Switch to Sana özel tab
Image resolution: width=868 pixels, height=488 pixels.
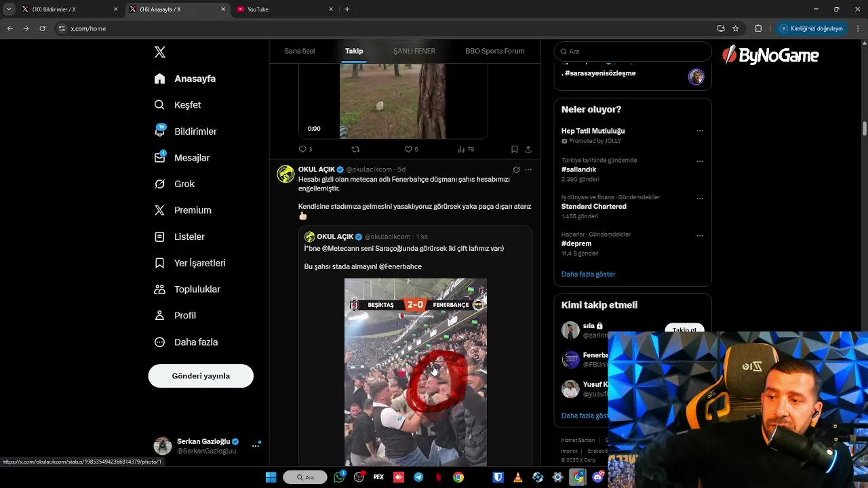[299, 51]
